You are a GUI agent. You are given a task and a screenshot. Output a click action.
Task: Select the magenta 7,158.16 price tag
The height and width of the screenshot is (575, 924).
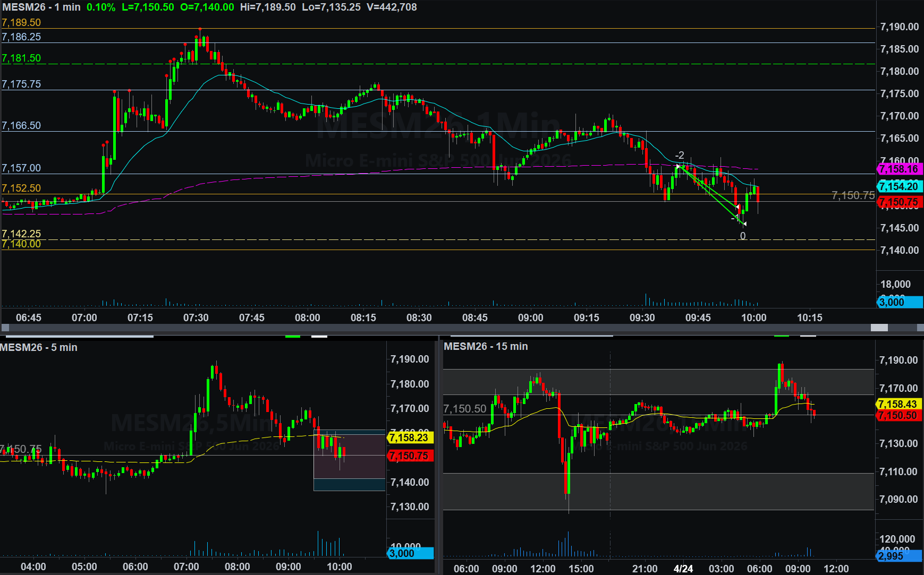[899, 169]
